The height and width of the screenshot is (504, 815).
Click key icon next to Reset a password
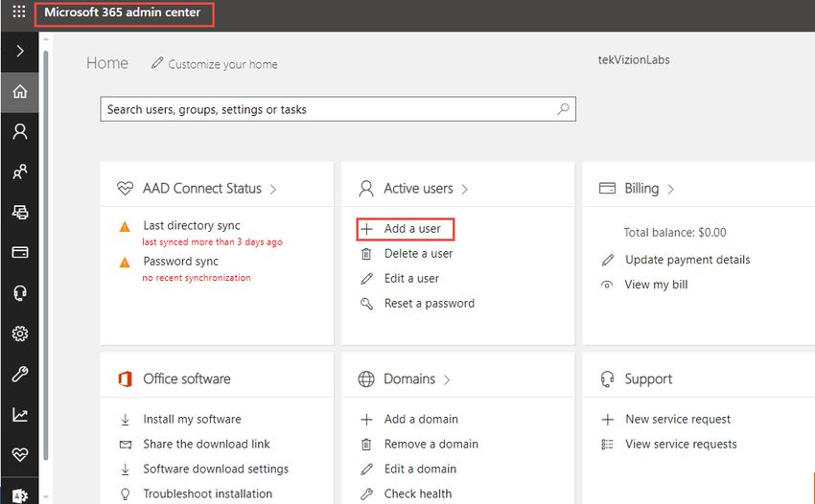(x=366, y=304)
